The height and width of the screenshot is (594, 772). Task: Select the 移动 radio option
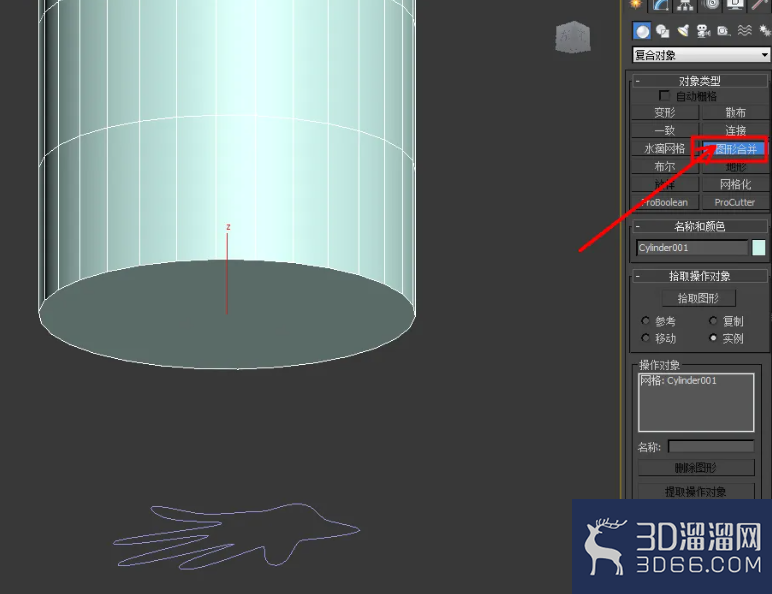[645, 338]
